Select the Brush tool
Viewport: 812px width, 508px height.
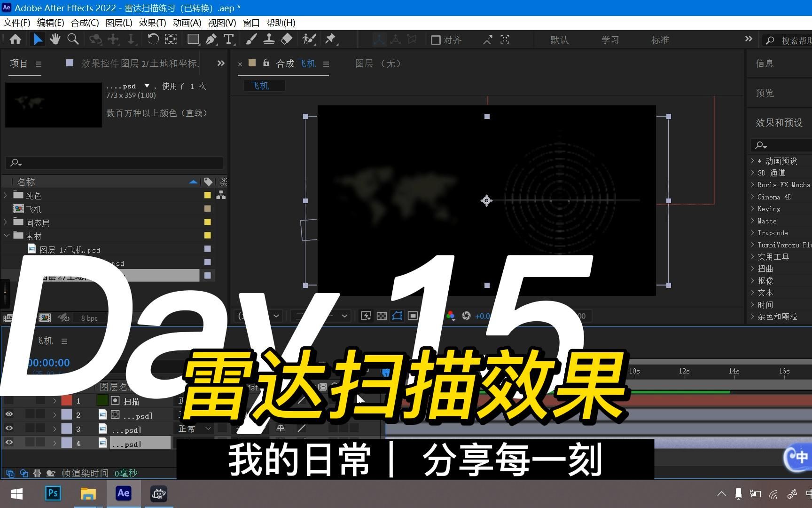pos(251,39)
